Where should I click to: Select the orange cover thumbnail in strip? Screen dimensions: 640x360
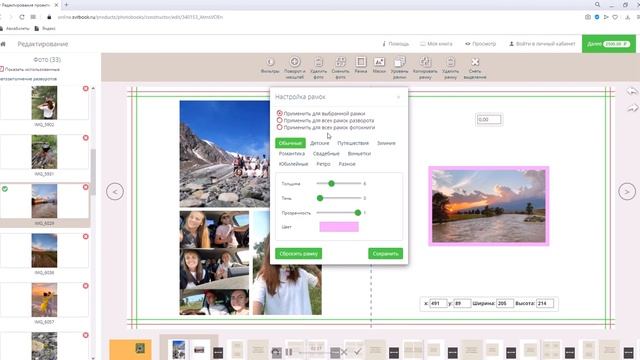pyautogui.click(x=130, y=349)
